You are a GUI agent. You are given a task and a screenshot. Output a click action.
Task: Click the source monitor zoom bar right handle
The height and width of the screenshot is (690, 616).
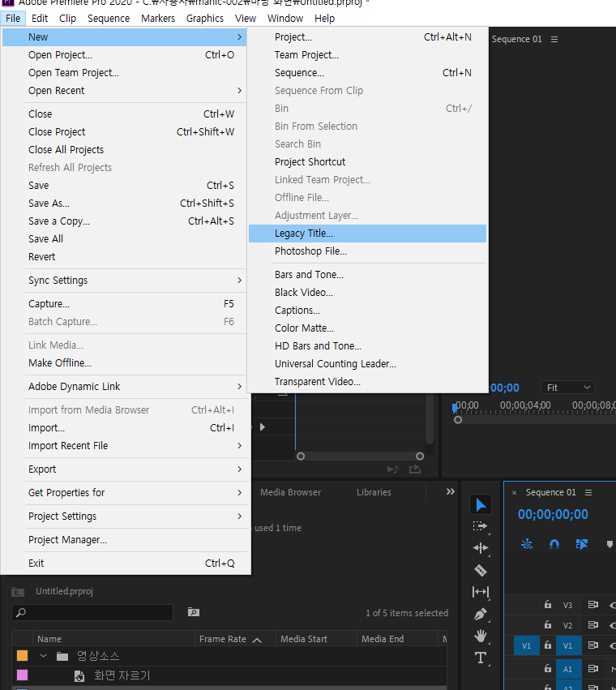point(420,456)
